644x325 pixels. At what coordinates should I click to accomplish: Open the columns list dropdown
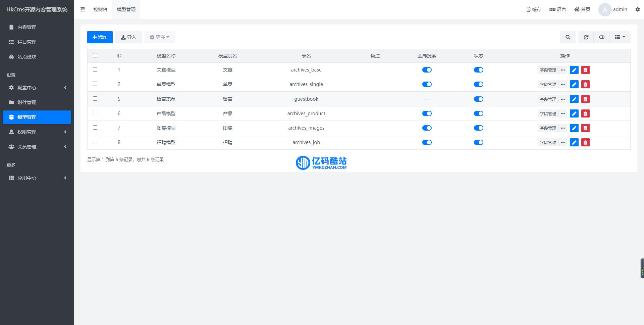[620, 37]
